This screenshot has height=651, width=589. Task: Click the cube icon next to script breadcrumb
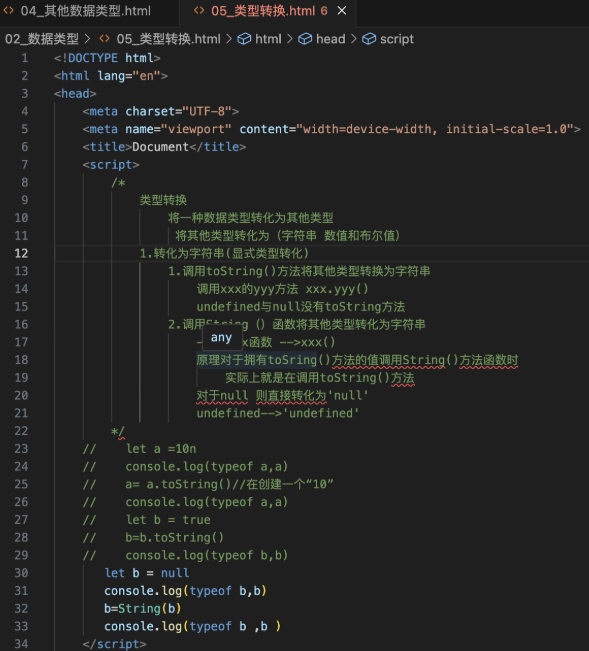click(x=369, y=39)
